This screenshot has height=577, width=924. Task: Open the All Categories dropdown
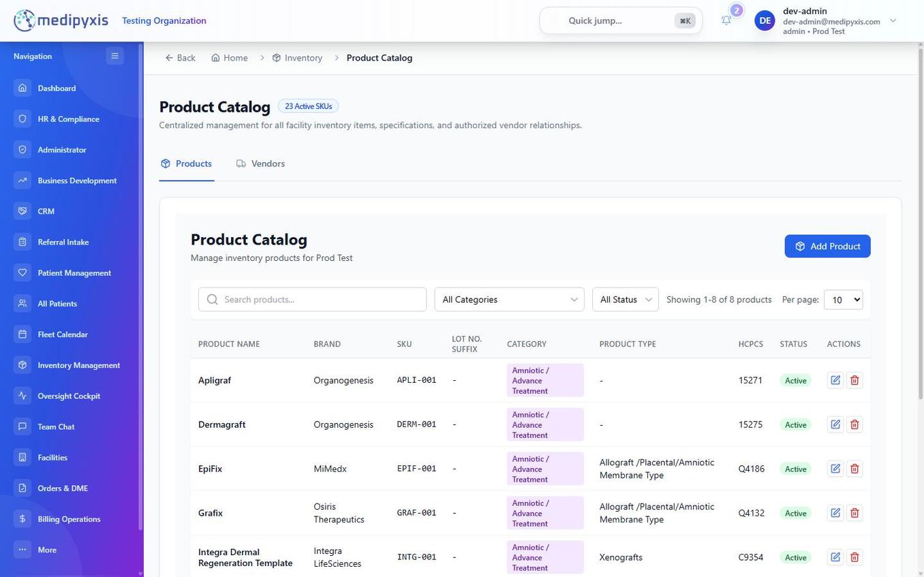(x=509, y=300)
